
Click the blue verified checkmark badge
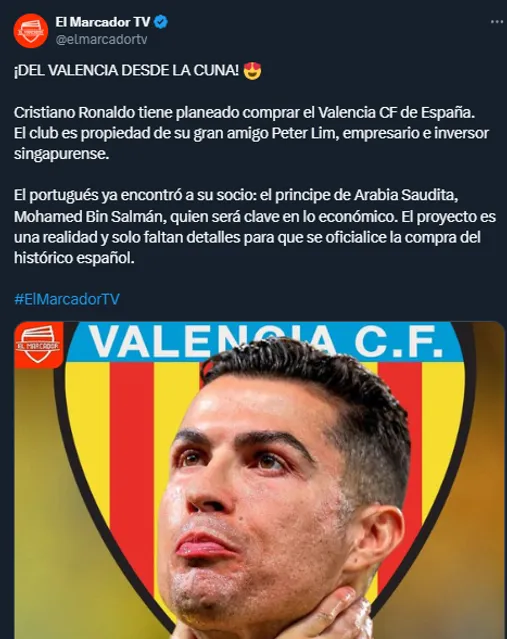[161, 22]
